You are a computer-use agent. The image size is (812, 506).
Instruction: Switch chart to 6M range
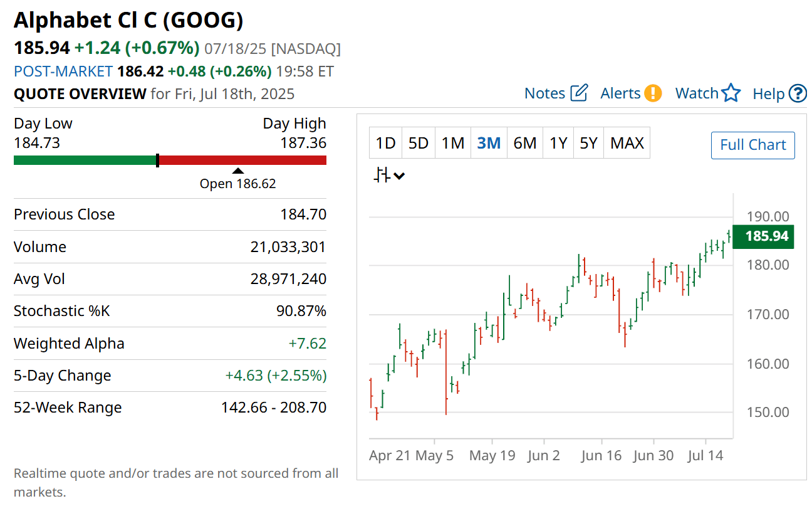pos(525,143)
